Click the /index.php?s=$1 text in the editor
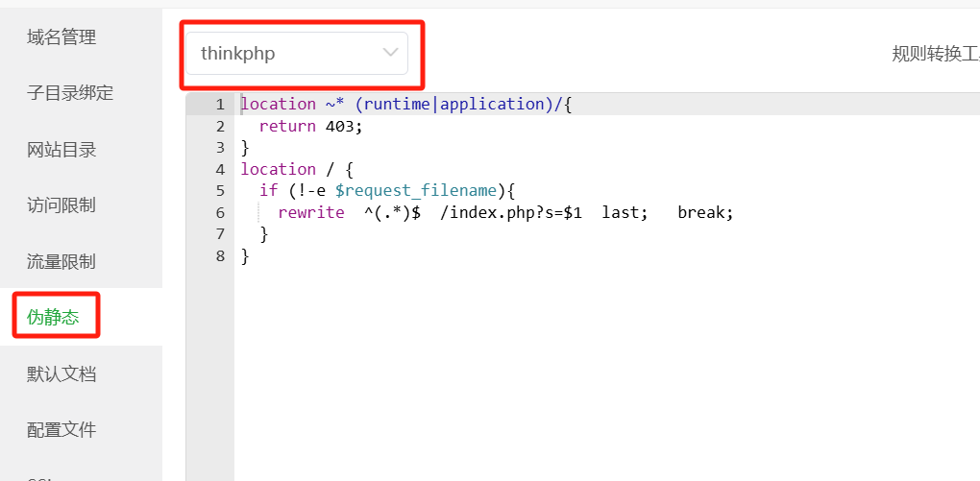Image resolution: width=980 pixels, height=481 pixels. [x=510, y=212]
